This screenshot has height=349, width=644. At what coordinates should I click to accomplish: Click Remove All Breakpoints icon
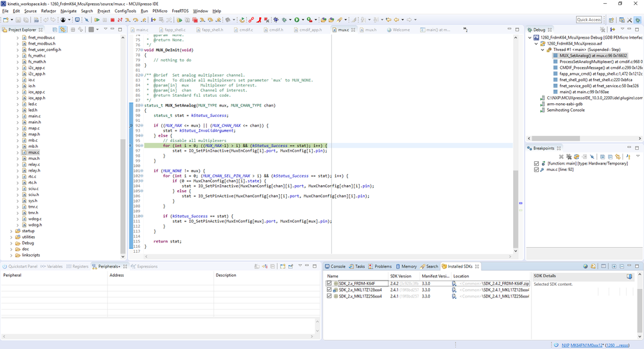[568, 157]
